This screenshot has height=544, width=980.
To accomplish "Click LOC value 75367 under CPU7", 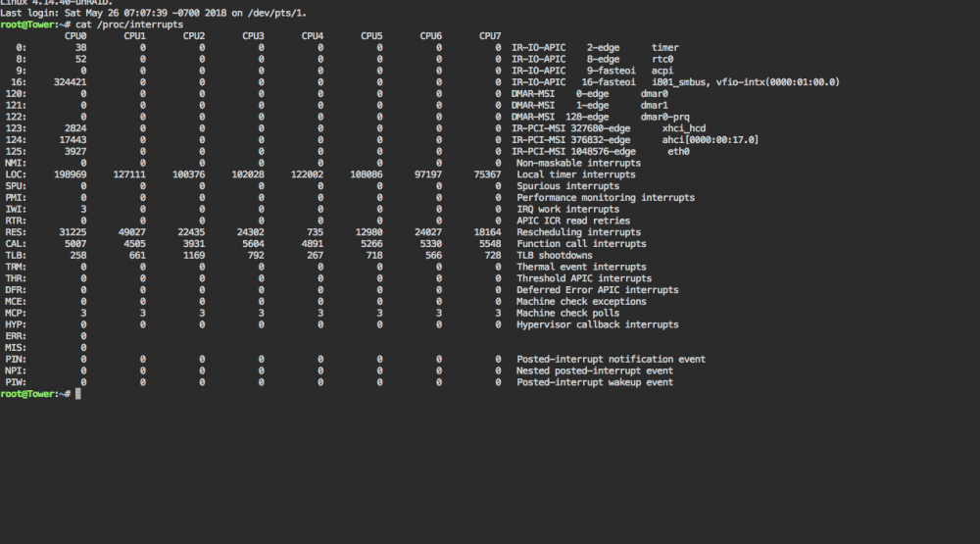I will (x=487, y=175).
